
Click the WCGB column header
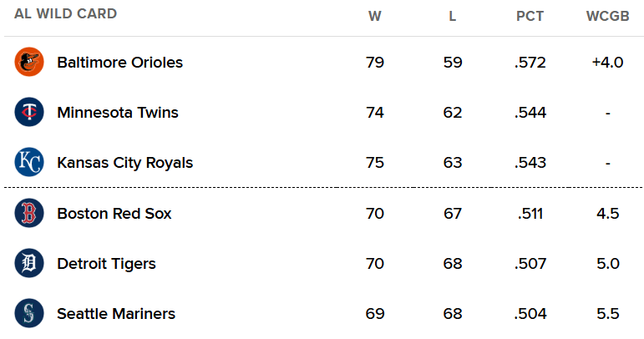pos(607,15)
